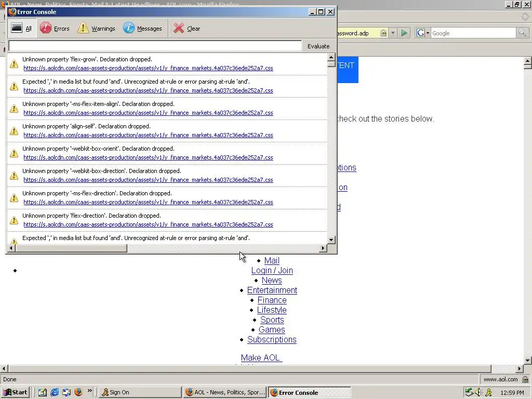Click console vertical scrollbar down arrow

point(331,240)
